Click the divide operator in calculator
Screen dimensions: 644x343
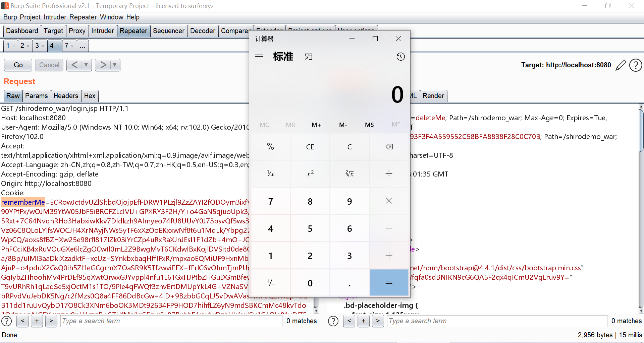click(x=389, y=174)
